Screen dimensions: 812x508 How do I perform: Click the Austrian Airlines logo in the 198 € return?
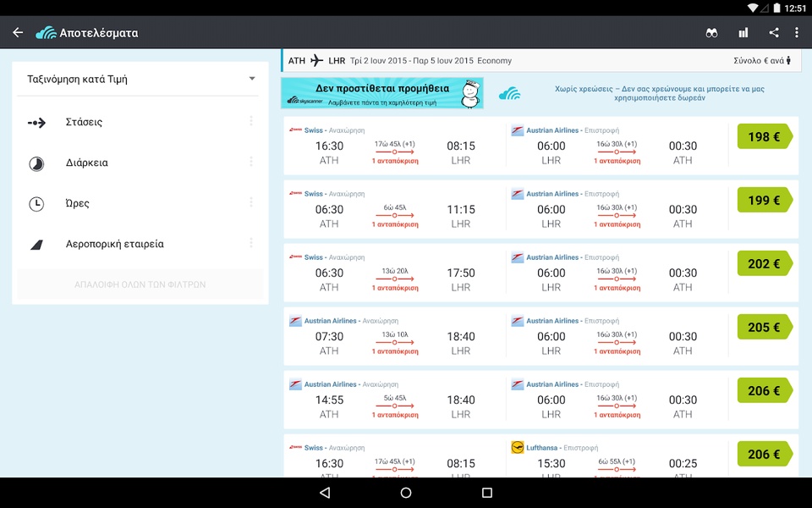pyautogui.click(x=518, y=130)
